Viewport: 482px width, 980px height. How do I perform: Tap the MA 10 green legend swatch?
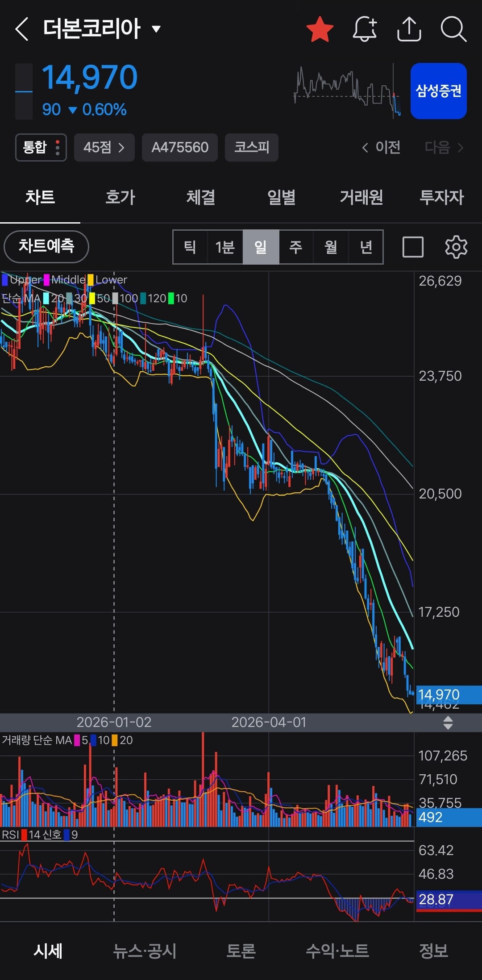(171, 298)
